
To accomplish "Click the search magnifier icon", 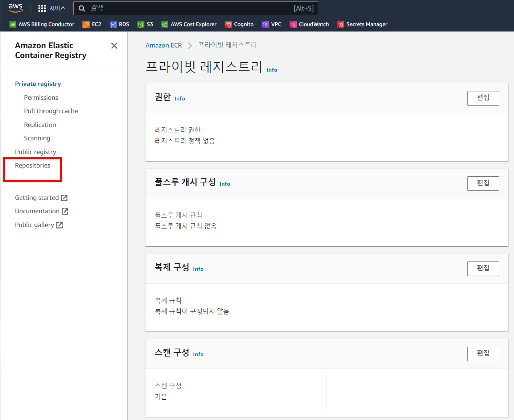I will click(x=82, y=8).
